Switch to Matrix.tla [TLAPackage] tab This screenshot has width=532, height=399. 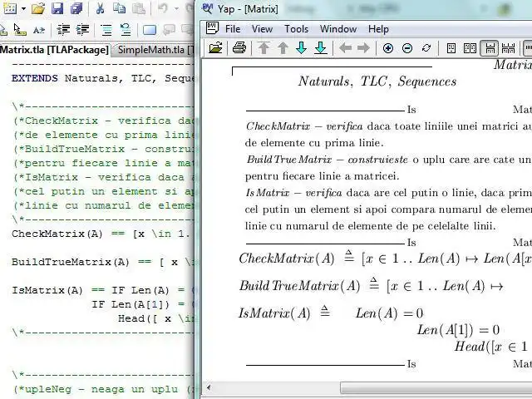coord(54,50)
